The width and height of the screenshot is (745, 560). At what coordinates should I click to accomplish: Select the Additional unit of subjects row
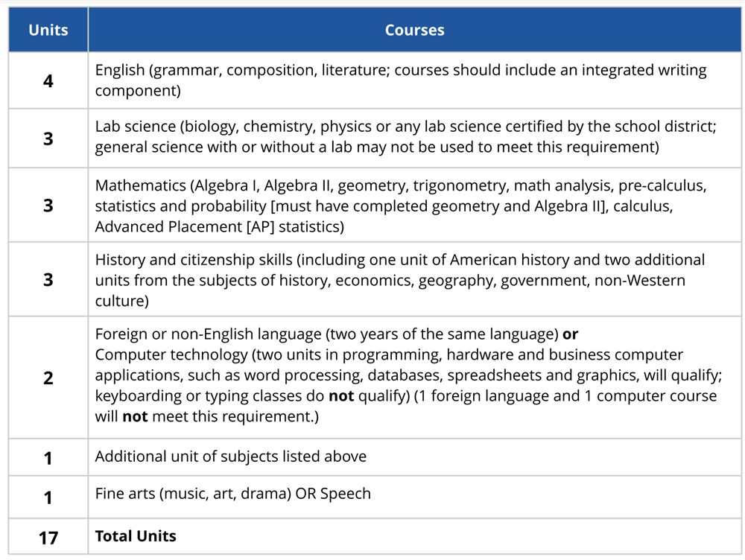(x=231, y=456)
